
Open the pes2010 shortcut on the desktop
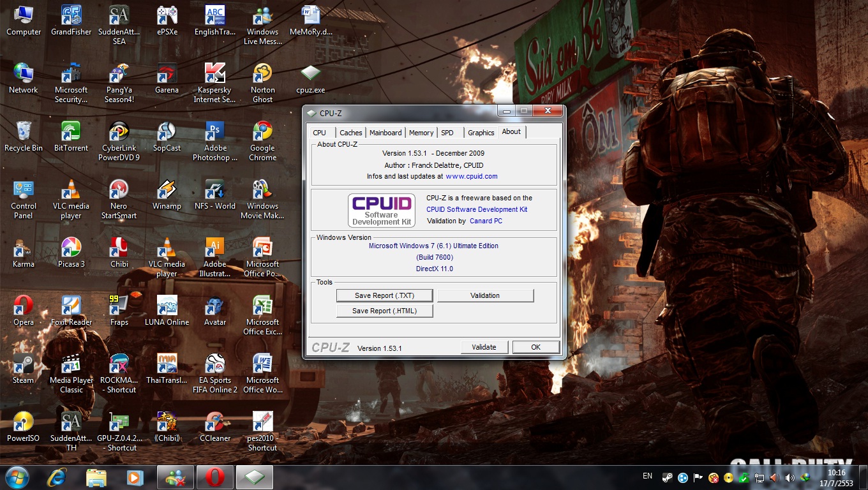tap(262, 431)
